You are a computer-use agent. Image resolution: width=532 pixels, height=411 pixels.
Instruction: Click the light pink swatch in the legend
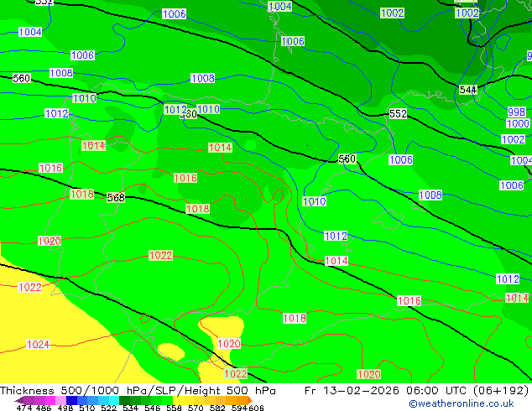coord(60,400)
